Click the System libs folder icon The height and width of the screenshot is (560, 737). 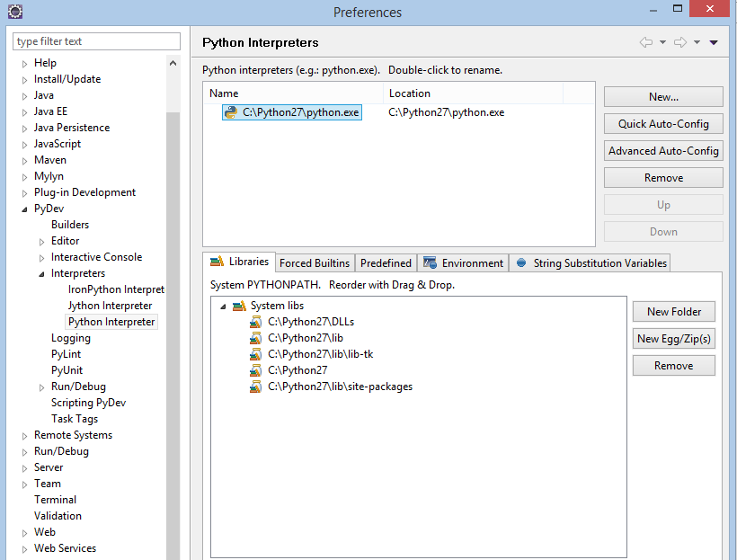239,307
